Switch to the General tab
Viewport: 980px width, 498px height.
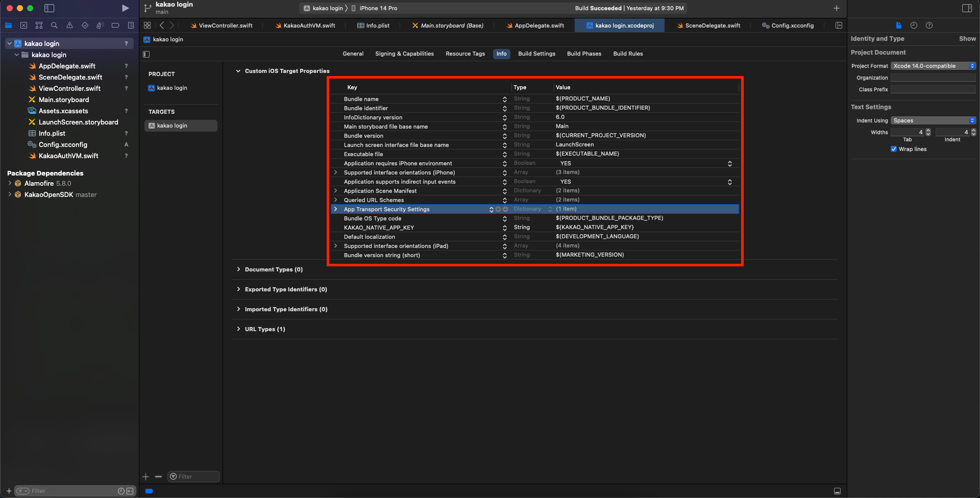click(x=353, y=54)
